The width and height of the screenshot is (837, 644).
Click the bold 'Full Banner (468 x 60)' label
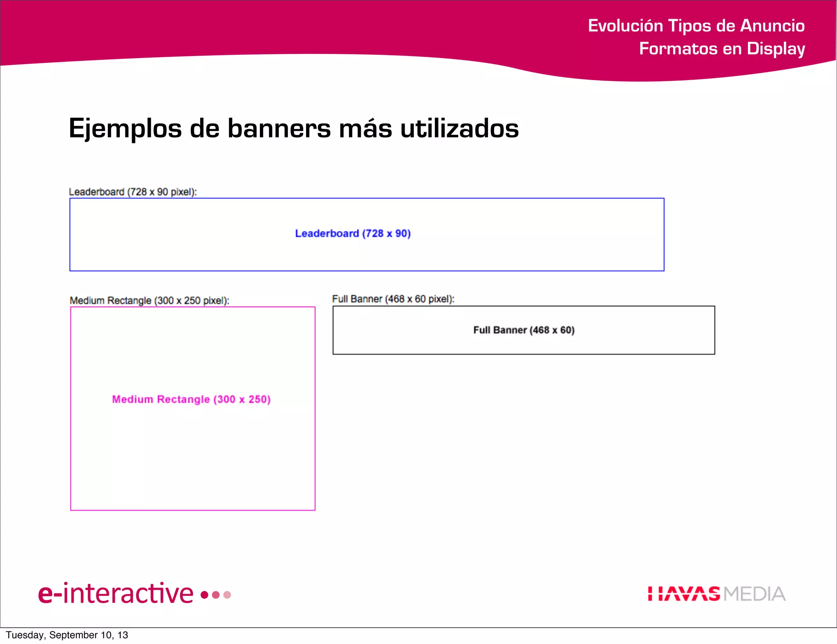pyautogui.click(x=524, y=330)
